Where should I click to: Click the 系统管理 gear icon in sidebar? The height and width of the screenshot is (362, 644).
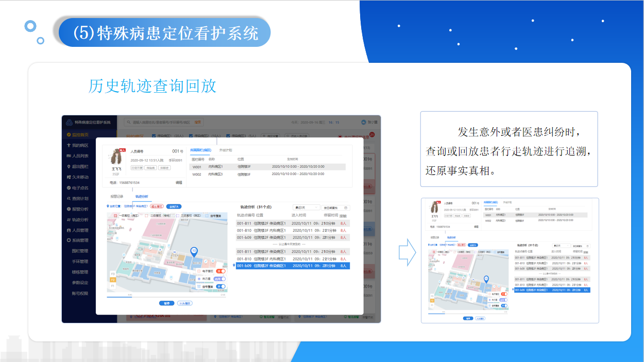coord(69,240)
